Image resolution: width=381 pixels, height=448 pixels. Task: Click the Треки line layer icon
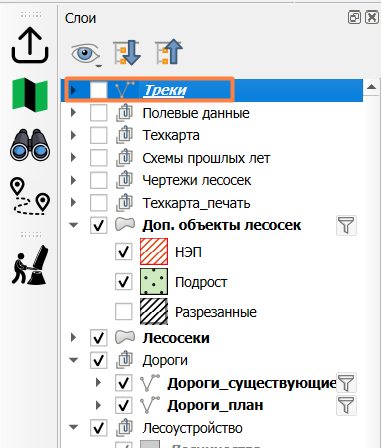pos(125,90)
